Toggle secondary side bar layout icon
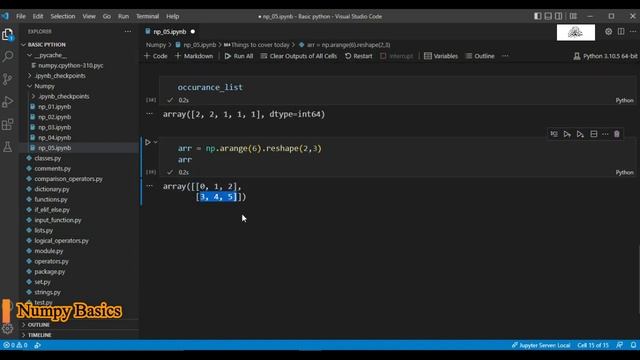The image size is (640, 360). [x=558, y=16]
